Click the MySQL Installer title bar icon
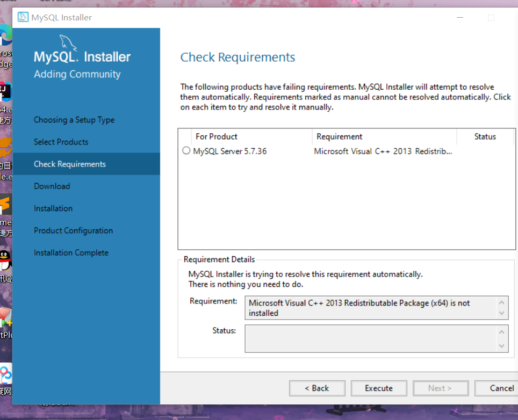This screenshot has height=420, width=518. click(23, 17)
